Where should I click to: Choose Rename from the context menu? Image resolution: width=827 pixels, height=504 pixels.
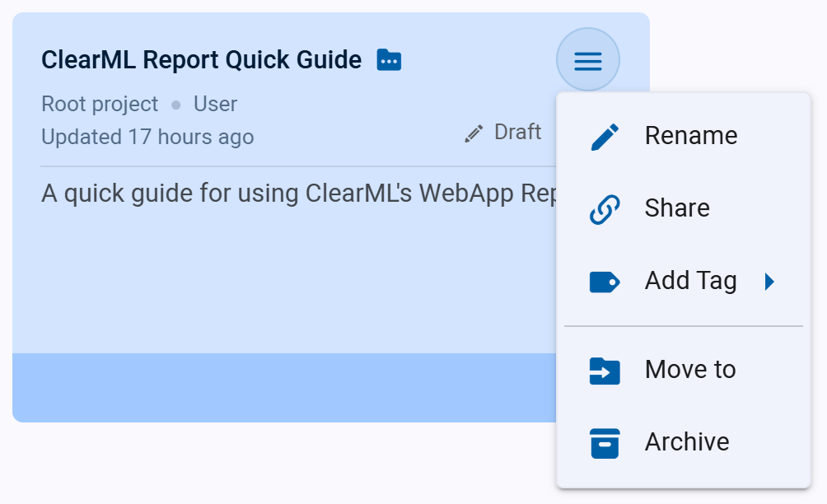[x=690, y=135]
